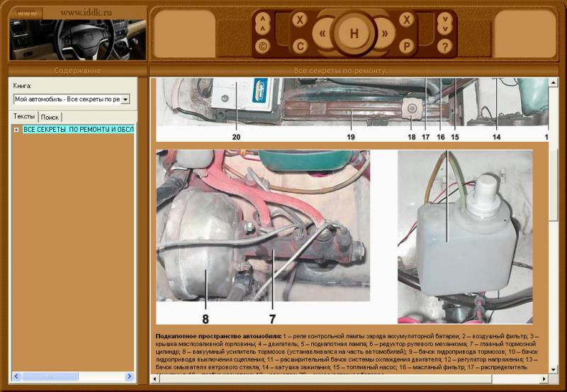Viewport: 567px width, 392px height.
Task: Open the www.iddk.ru link
Action: (x=86, y=13)
